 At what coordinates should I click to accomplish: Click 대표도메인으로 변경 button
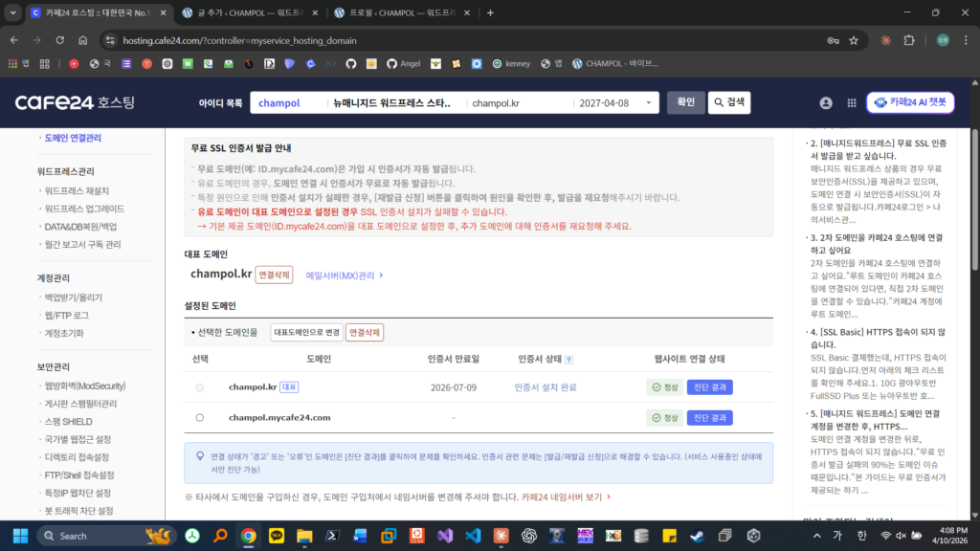click(x=306, y=332)
